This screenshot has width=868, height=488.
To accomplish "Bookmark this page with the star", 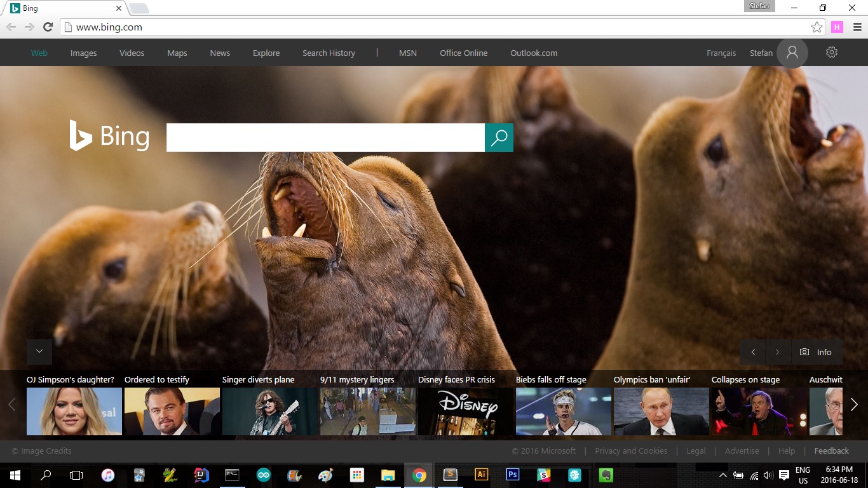I will point(817,27).
